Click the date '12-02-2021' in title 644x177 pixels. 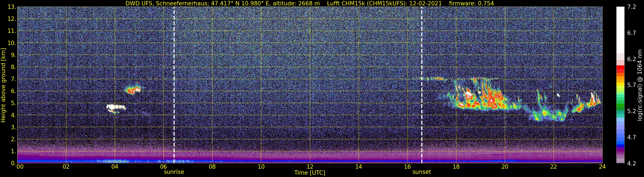pyautogui.click(x=425, y=3)
